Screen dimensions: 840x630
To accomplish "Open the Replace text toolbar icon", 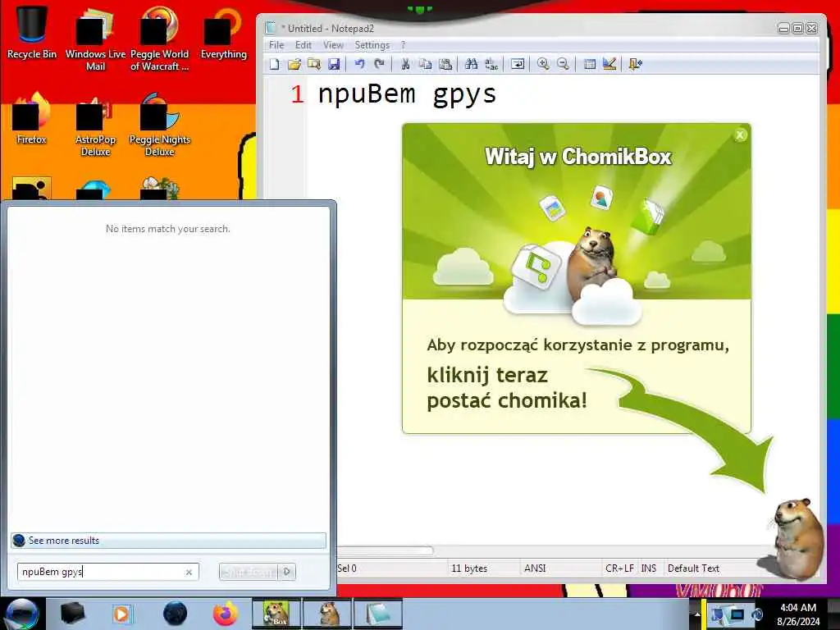I will [x=491, y=64].
